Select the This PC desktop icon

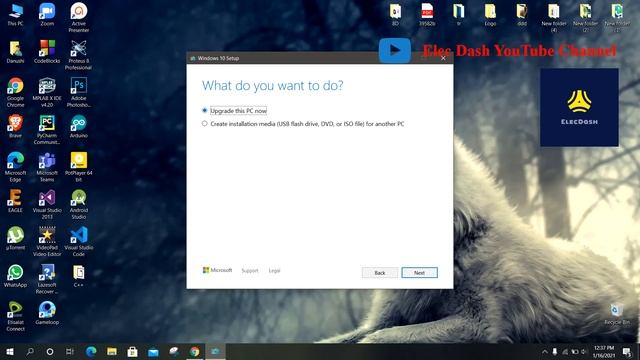(x=15, y=15)
